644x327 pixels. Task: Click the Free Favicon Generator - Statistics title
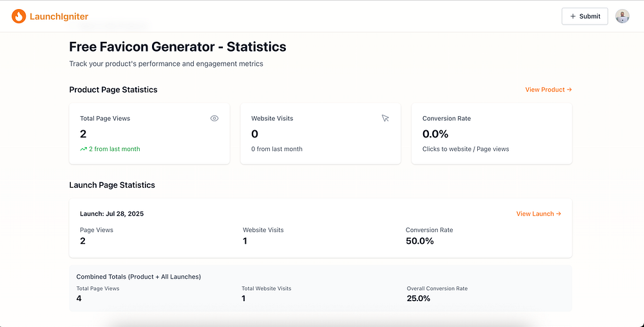[x=178, y=47]
